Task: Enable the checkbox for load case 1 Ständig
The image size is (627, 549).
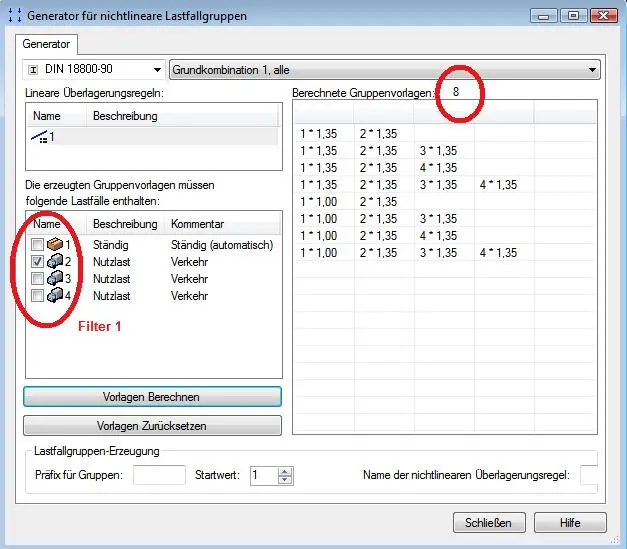Action: [x=37, y=244]
